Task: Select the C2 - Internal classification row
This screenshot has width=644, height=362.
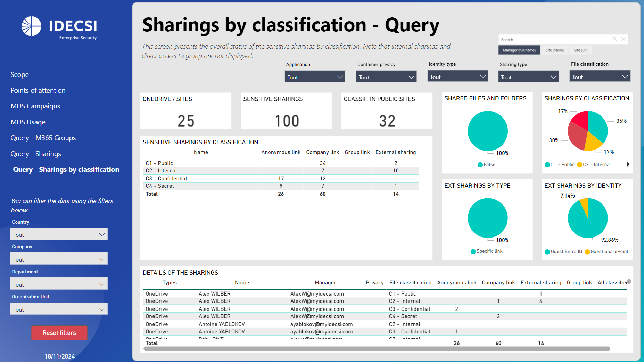Action: coord(281,171)
